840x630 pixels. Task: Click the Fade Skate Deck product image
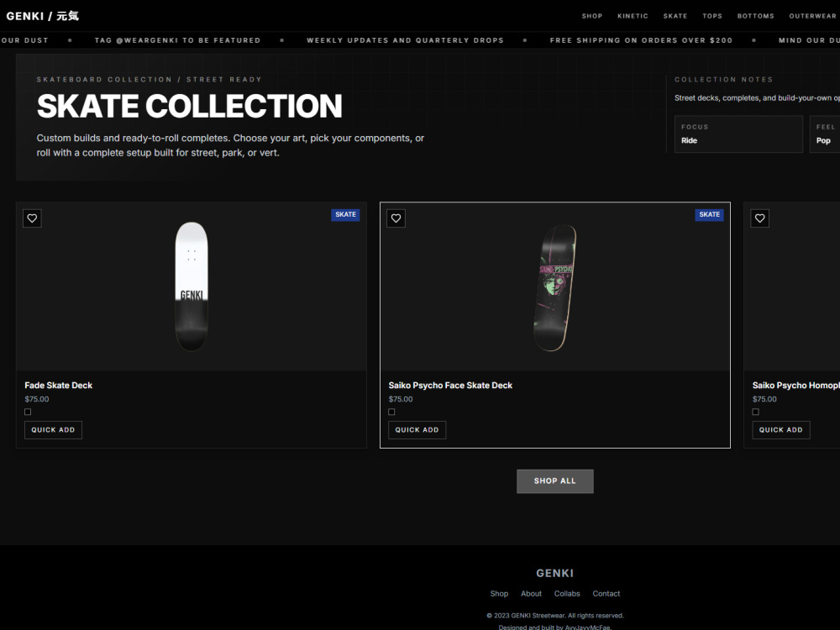[x=192, y=286]
